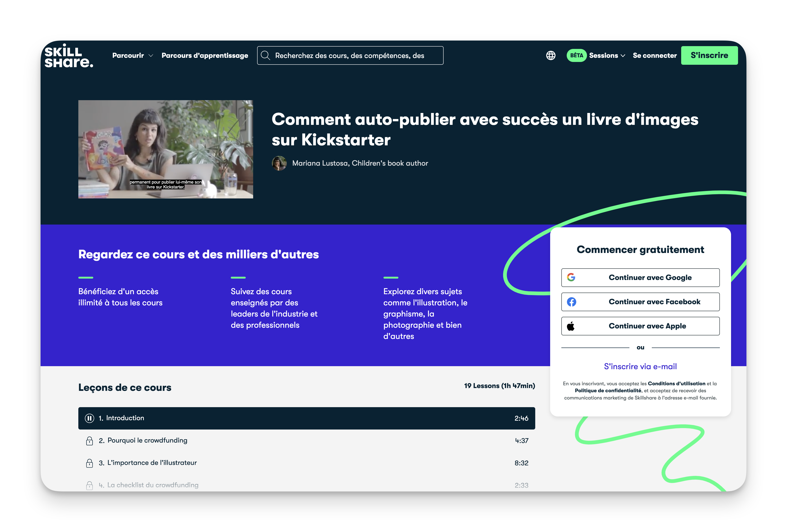This screenshot has width=787, height=532.
Task: Click the Google logo icon
Action: tap(571, 277)
